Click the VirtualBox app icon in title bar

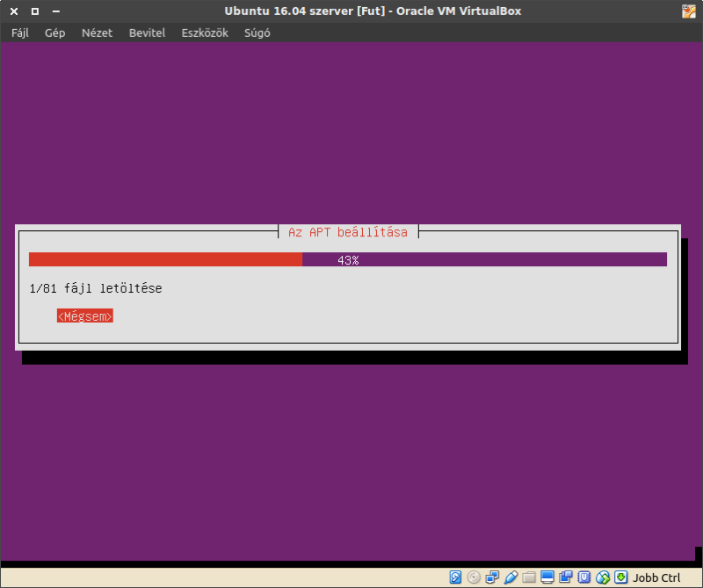(x=689, y=11)
